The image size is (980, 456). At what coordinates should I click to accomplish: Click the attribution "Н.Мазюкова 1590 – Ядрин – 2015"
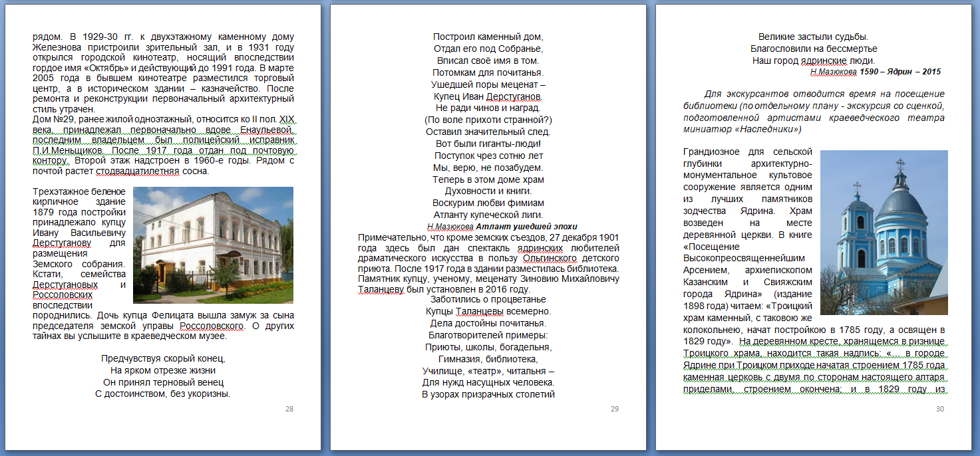[x=876, y=71]
